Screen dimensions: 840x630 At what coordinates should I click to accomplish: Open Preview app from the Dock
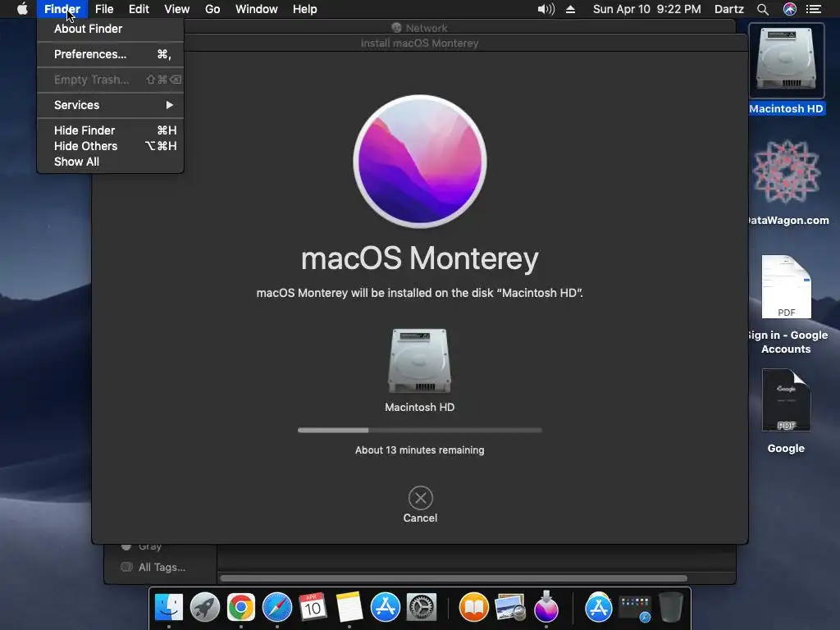(510, 608)
